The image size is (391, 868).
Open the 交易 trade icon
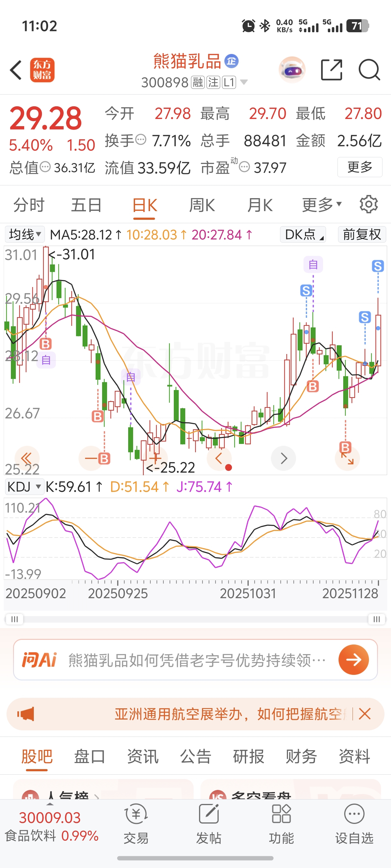click(136, 824)
